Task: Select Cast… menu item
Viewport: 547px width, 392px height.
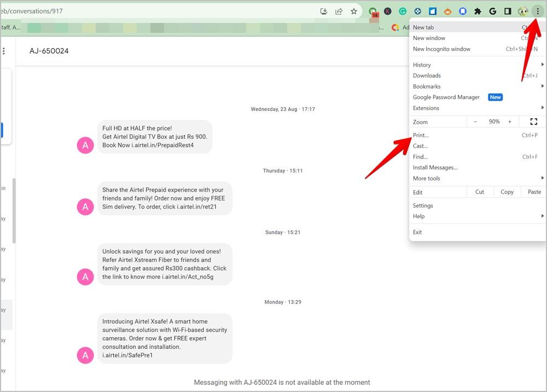Action: pyautogui.click(x=478, y=146)
